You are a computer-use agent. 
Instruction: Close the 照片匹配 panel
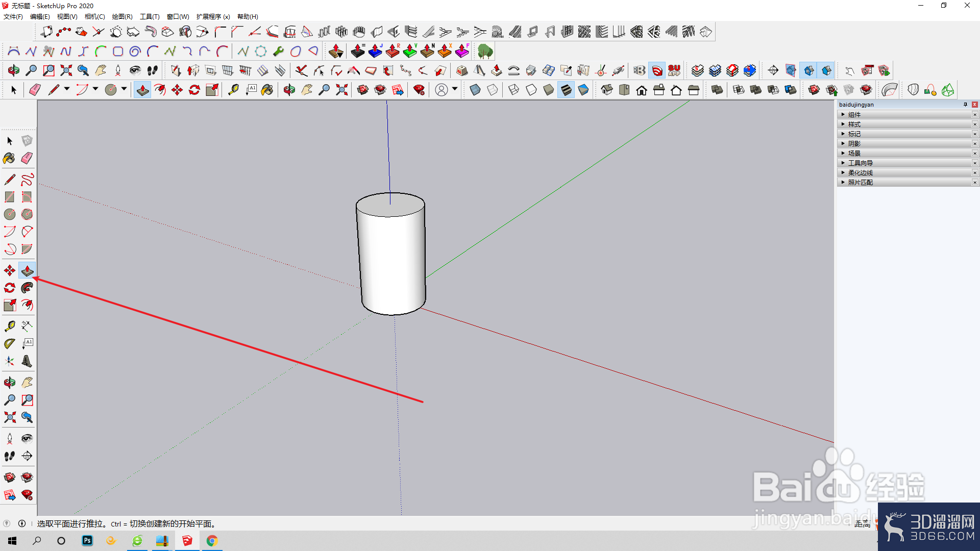coord(975,183)
